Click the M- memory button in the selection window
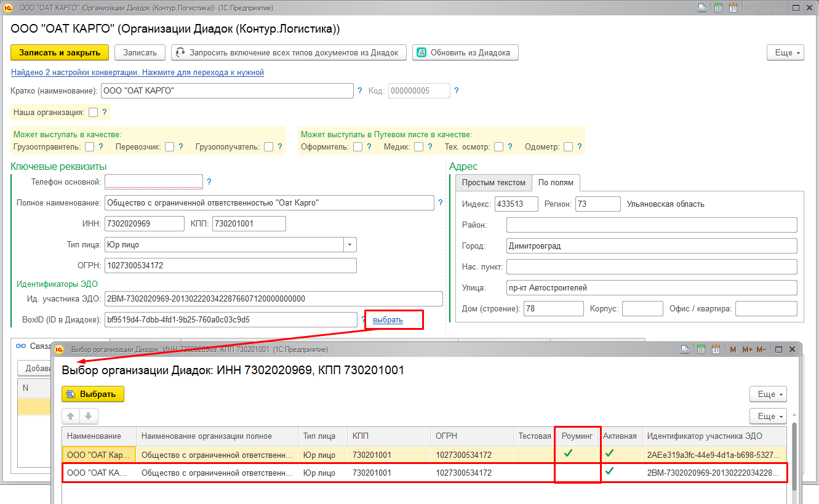The width and height of the screenshot is (819, 504). 761,349
